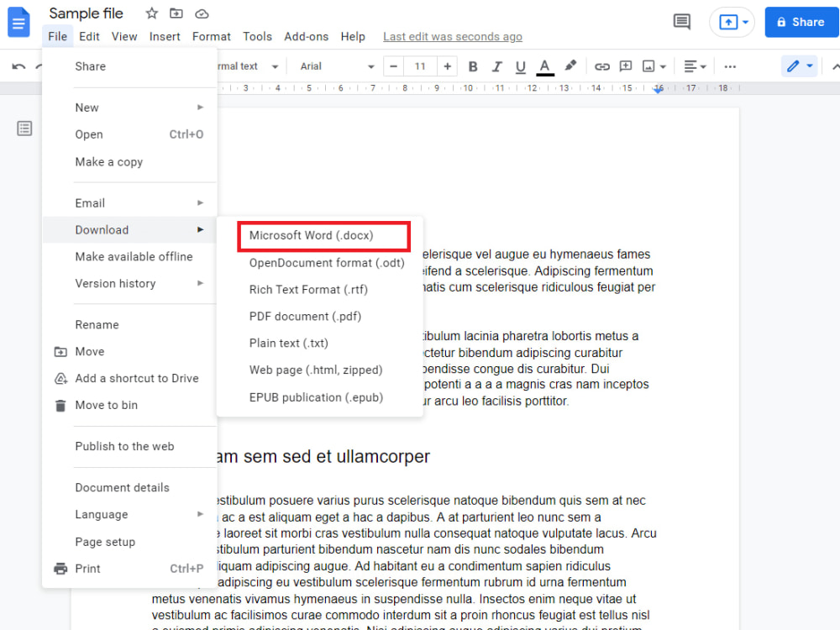Select Make a copy in File menu

click(x=129, y=162)
